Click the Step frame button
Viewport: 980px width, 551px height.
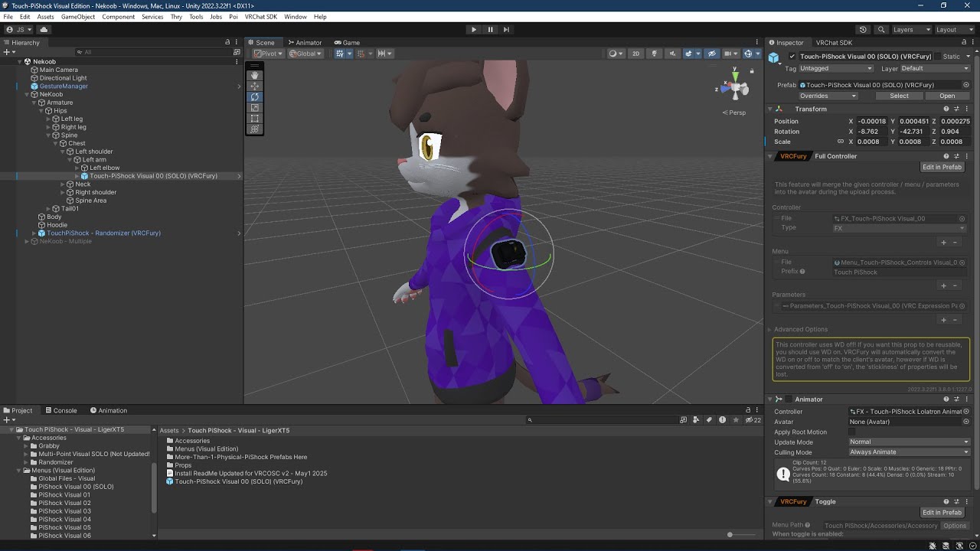coord(507,29)
